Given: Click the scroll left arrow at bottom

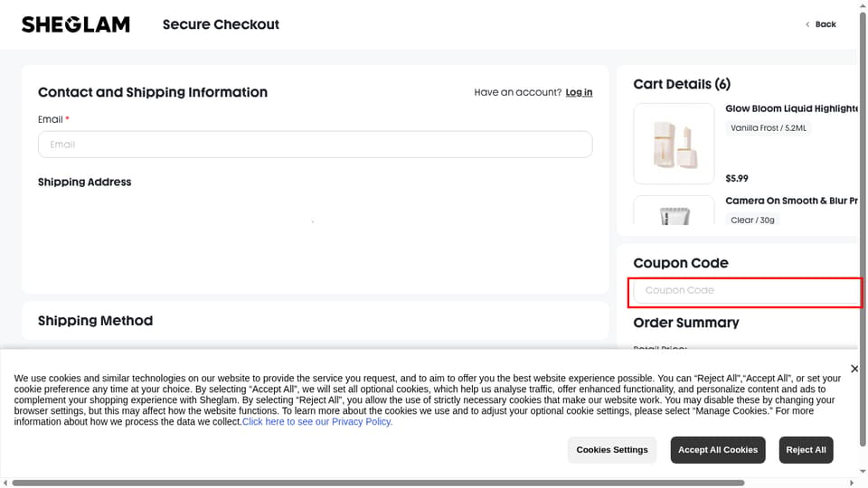Looking at the screenshot, I should pos(5,483).
